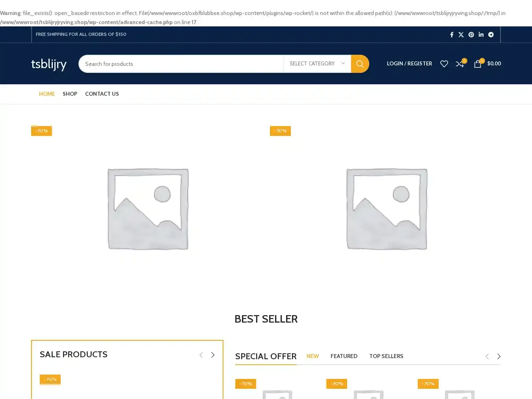Click the tsblijry site logo
This screenshot has width=532, height=399.
pos(49,64)
